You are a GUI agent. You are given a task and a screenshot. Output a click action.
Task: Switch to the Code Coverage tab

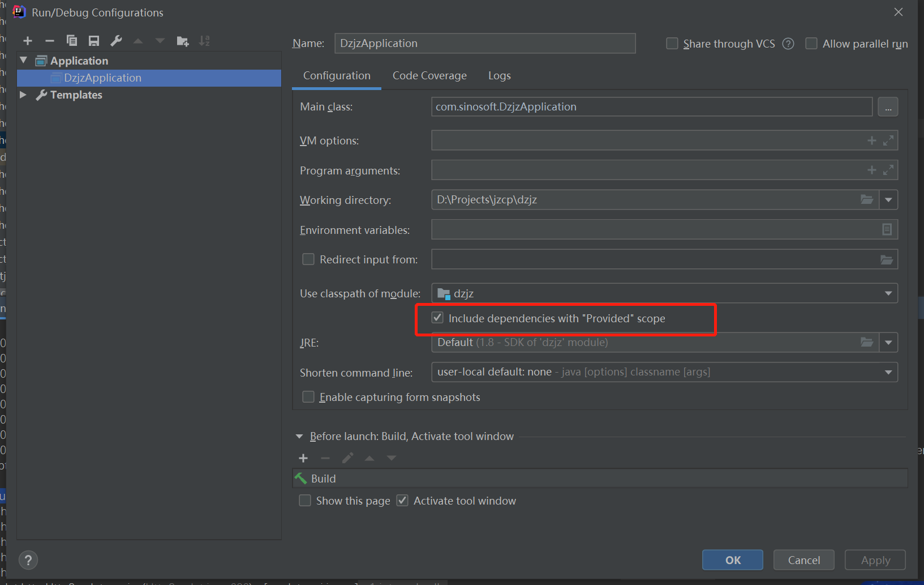(429, 76)
